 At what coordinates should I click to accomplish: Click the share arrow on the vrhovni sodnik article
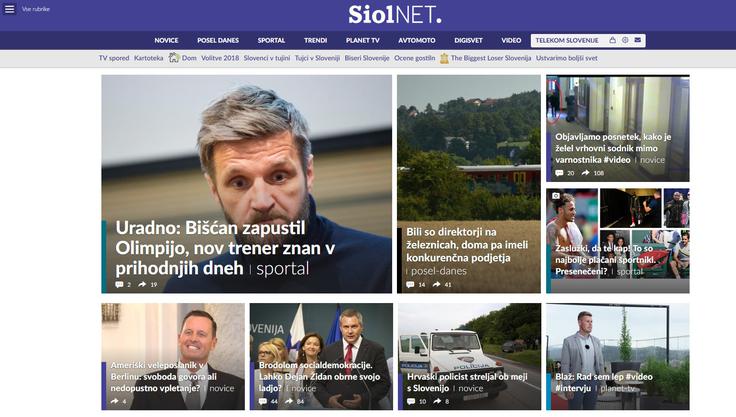tap(585, 173)
